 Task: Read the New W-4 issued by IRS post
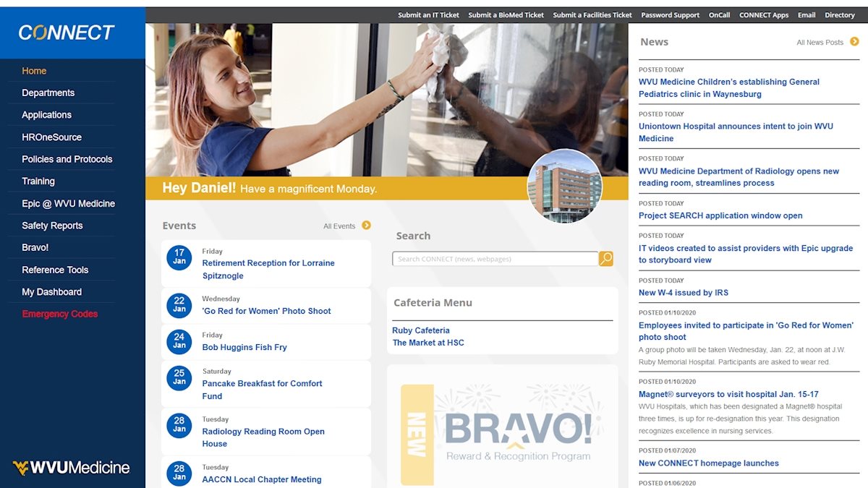[x=683, y=293]
